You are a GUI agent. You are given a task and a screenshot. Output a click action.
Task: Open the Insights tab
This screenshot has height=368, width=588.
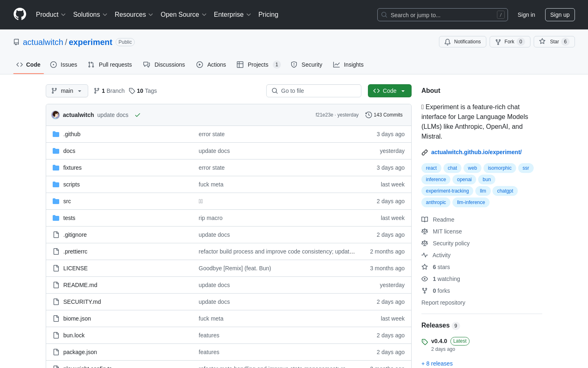[x=348, y=65]
